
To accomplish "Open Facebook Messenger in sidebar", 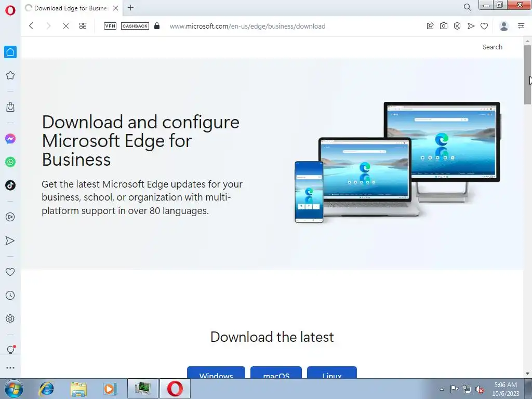I will click(10, 139).
